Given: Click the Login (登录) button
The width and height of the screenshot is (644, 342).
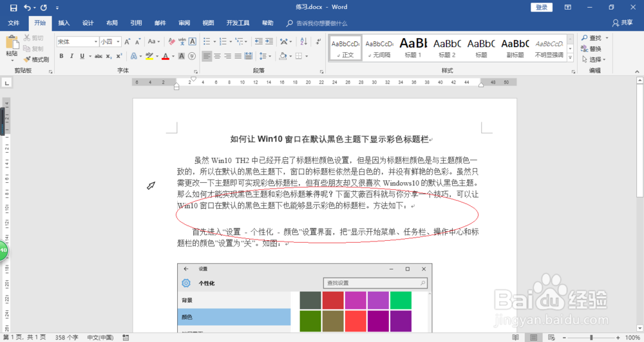Looking at the screenshot, I should click(542, 7).
